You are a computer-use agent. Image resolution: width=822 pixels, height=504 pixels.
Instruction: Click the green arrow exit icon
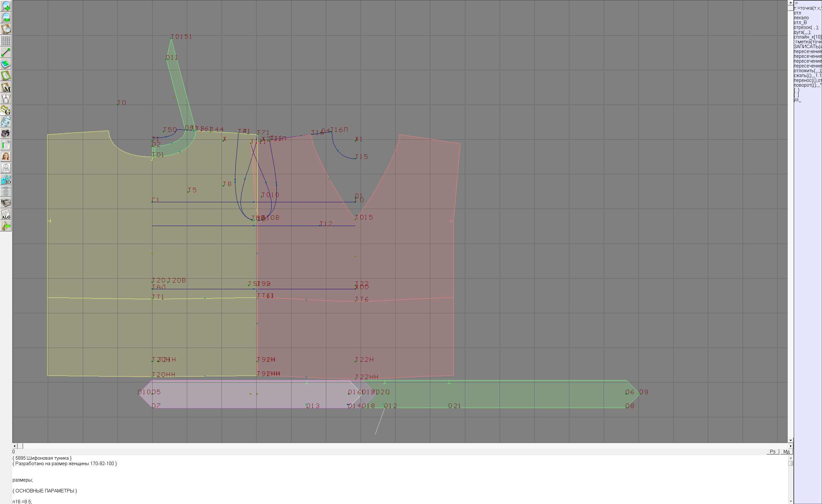pos(6,226)
